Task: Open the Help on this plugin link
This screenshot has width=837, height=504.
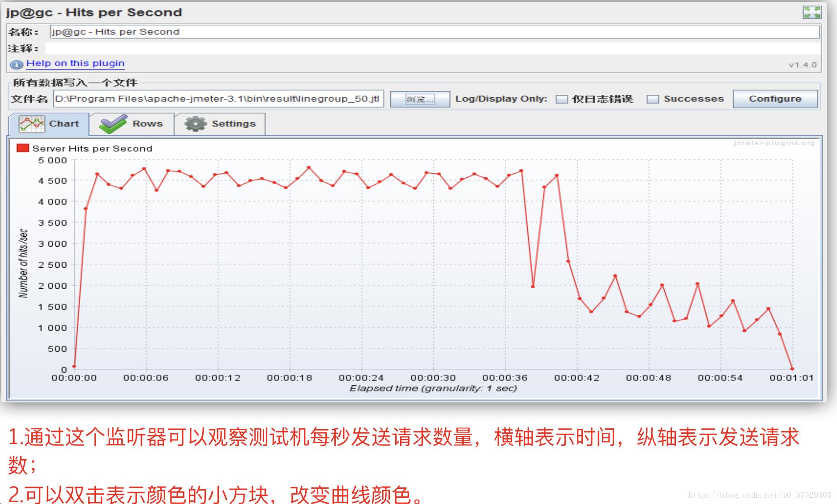Action: click(x=75, y=63)
